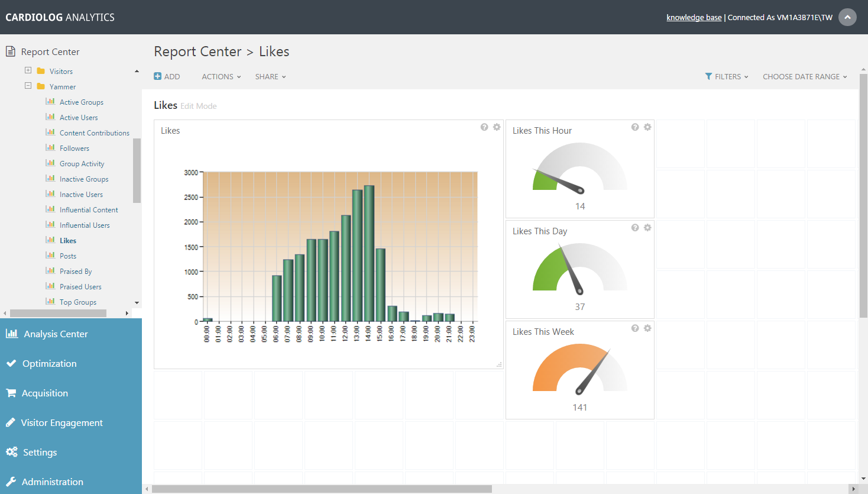Open settings gear of Likes chart widget

pyautogui.click(x=497, y=127)
